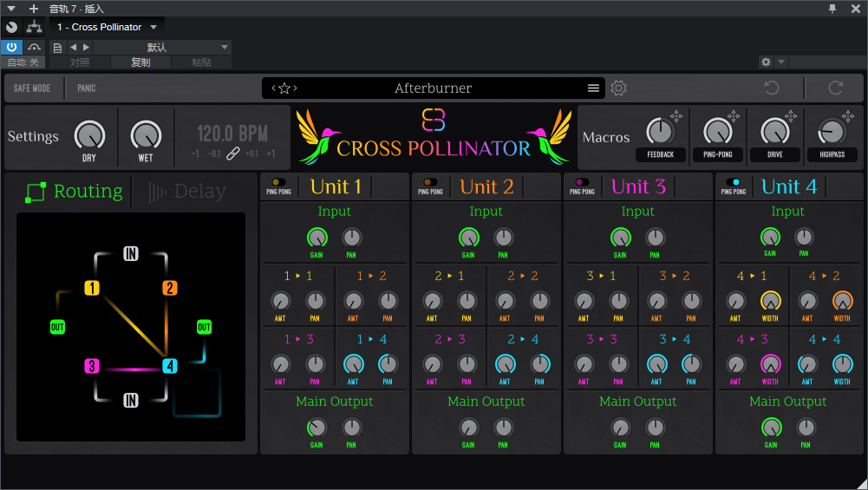Viewport: 868px width, 490px height.
Task: Open the sidechain routing icon in header
Action: click(35, 27)
